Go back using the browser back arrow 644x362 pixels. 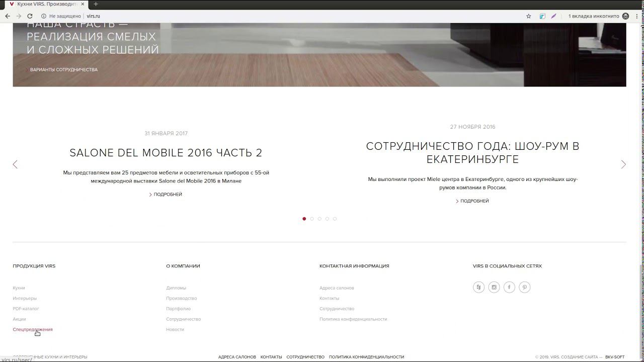point(8,16)
